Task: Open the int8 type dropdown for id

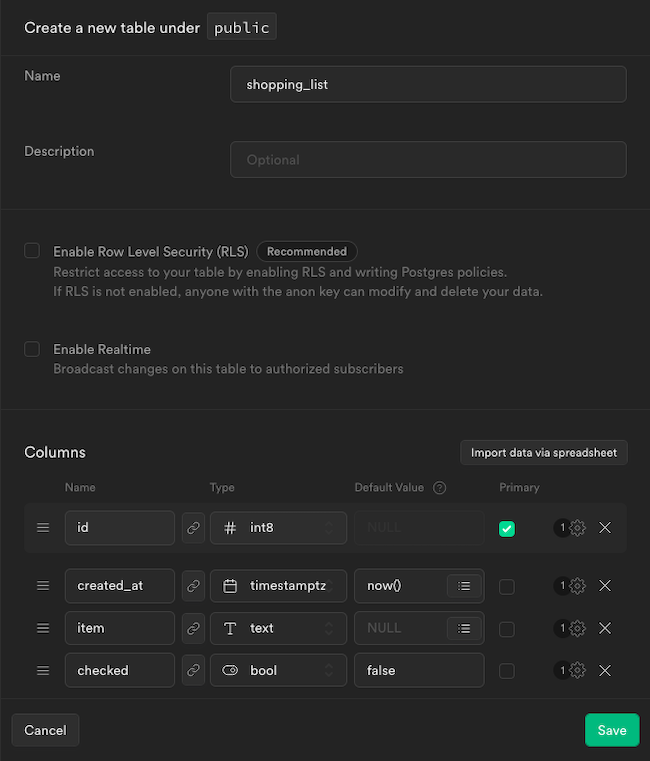Action: (x=278, y=528)
